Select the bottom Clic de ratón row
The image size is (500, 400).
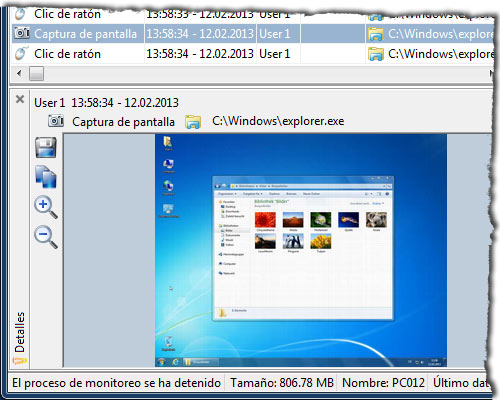click(253, 54)
